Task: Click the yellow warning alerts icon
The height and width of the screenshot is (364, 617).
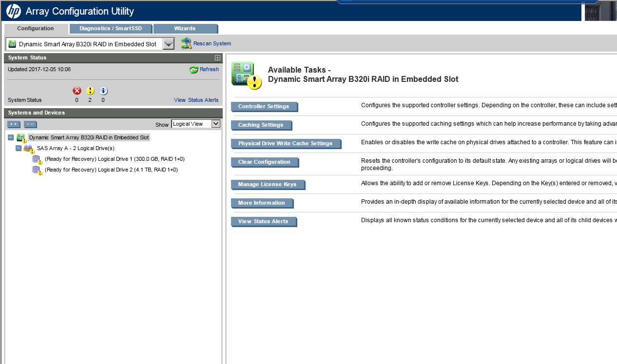Action: [x=90, y=91]
